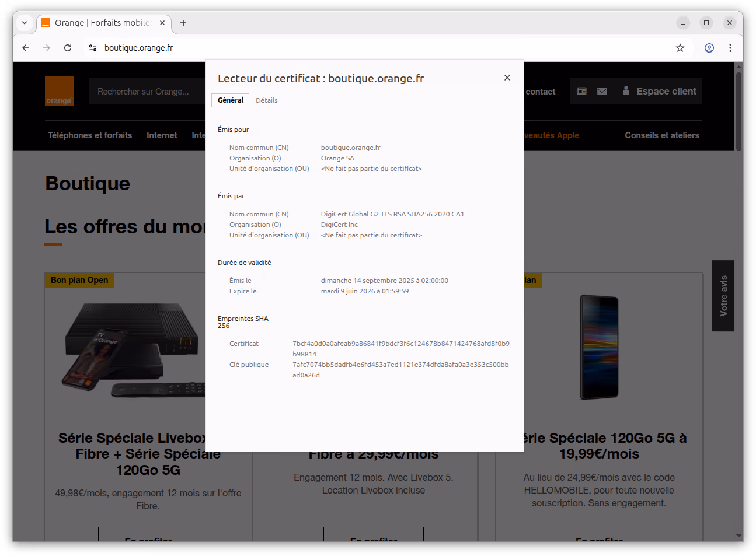Screen dimensions: 756x556
Task: Select the certificate SHA-256 fingerprint value
Action: 401,349
